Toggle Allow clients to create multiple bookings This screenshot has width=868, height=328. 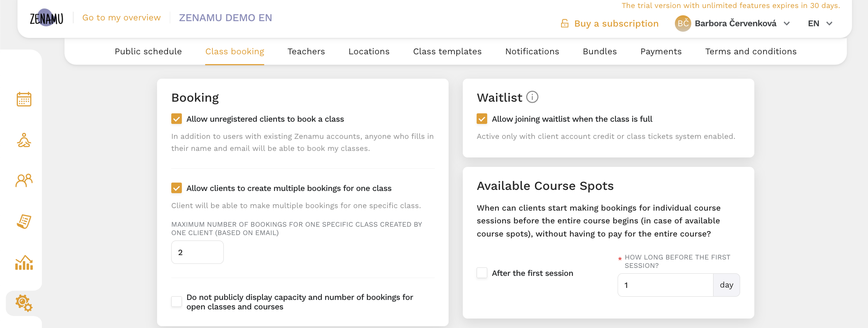(177, 188)
